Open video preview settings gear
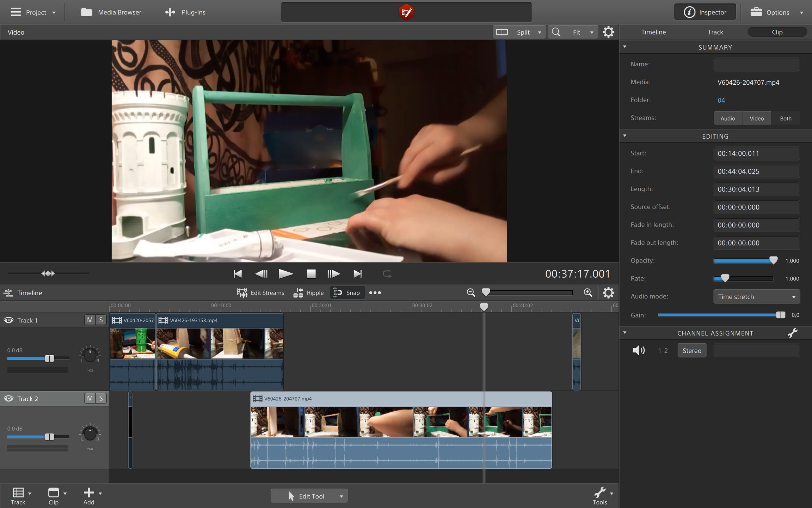Viewport: 812px width, 508px height. (x=608, y=32)
